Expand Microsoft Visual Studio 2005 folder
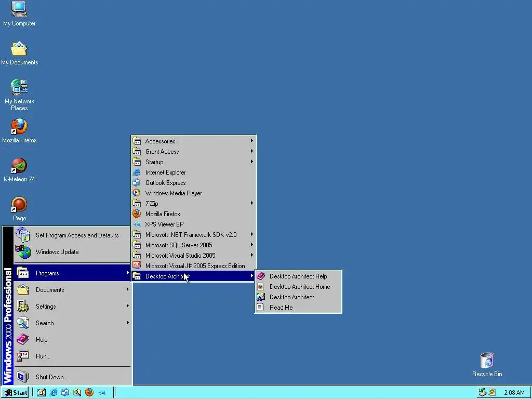 [x=193, y=256]
